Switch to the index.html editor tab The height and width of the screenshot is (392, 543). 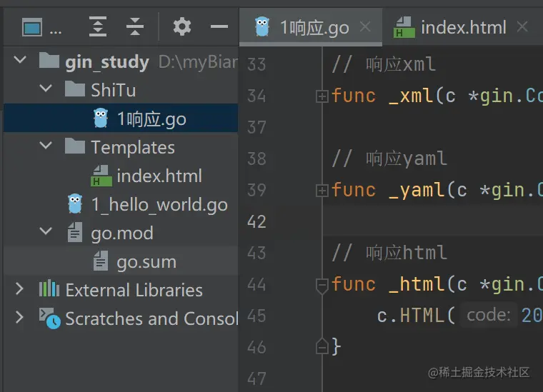pos(462,28)
